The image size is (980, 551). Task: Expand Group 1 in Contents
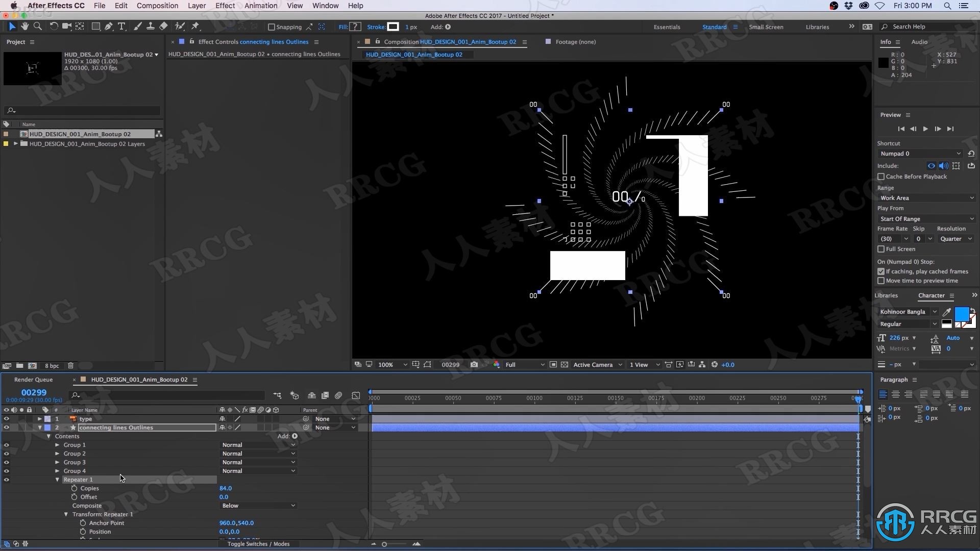point(57,444)
